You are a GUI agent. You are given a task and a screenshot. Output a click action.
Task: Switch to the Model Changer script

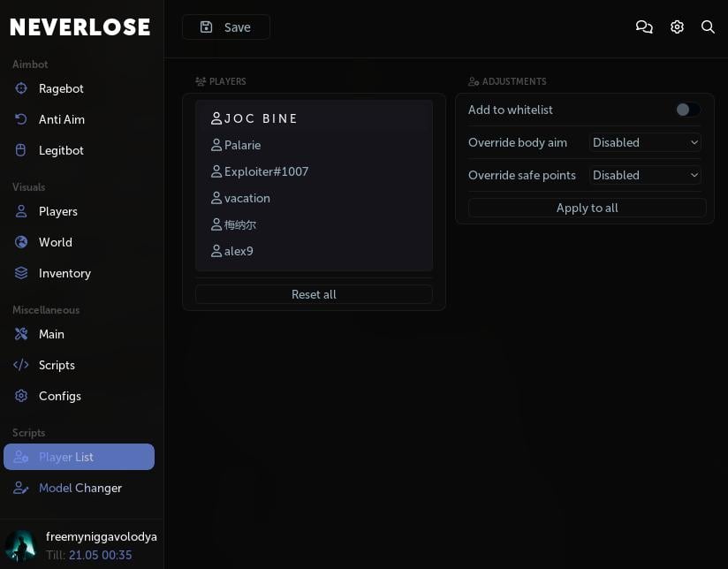(x=80, y=488)
